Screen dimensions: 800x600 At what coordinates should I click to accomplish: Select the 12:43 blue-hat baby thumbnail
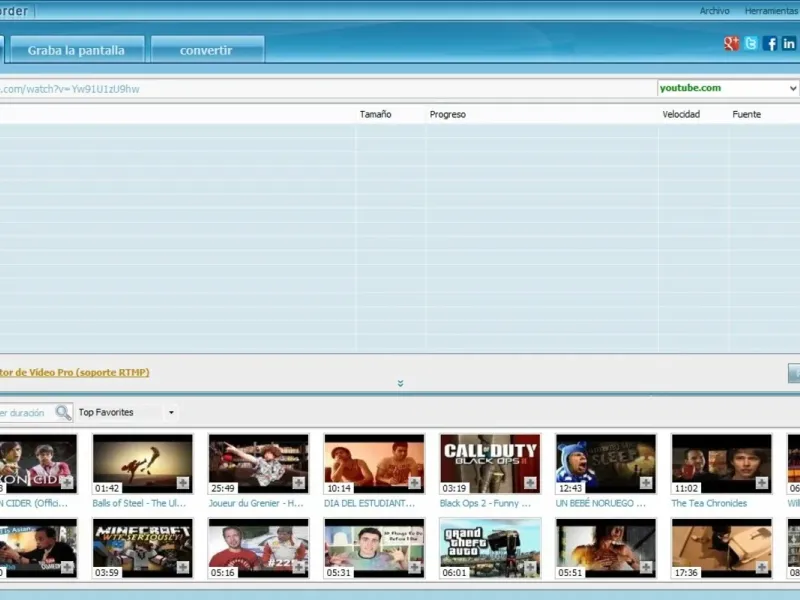[606, 464]
